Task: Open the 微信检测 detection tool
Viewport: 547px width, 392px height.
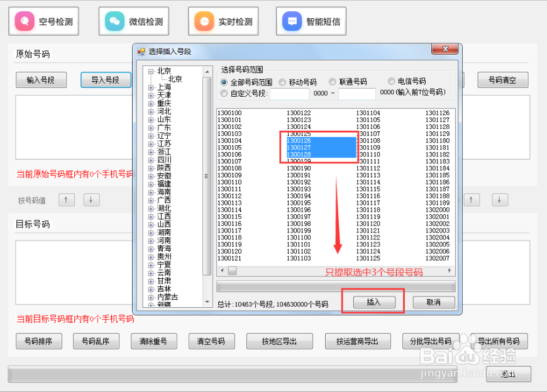Action: tap(133, 20)
